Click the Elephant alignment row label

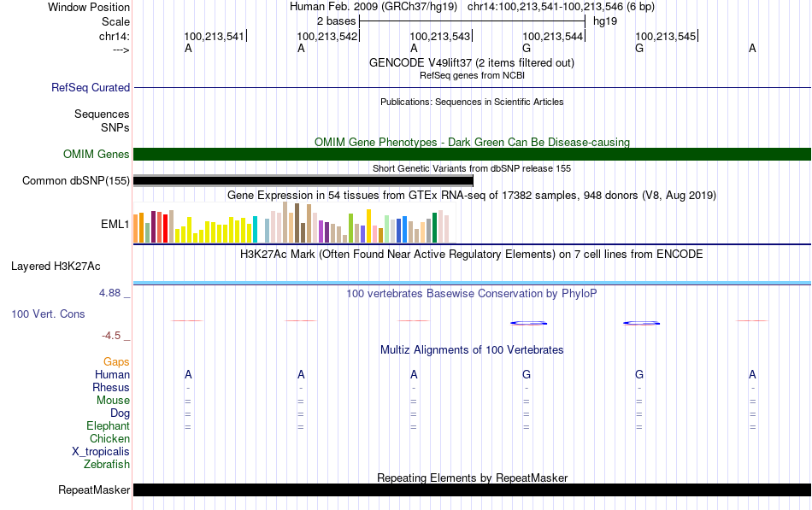pos(108,425)
